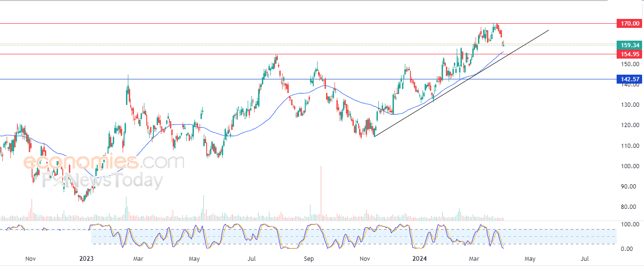Image resolution: width=644 pixels, height=266 pixels.
Task: Click the 150.00 price axis value
Action: pos(630,64)
